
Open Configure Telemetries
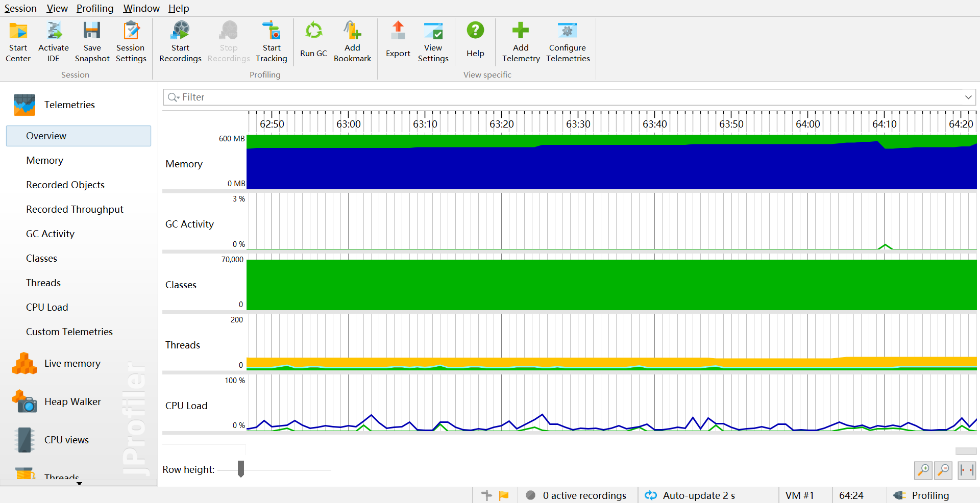pyautogui.click(x=568, y=42)
